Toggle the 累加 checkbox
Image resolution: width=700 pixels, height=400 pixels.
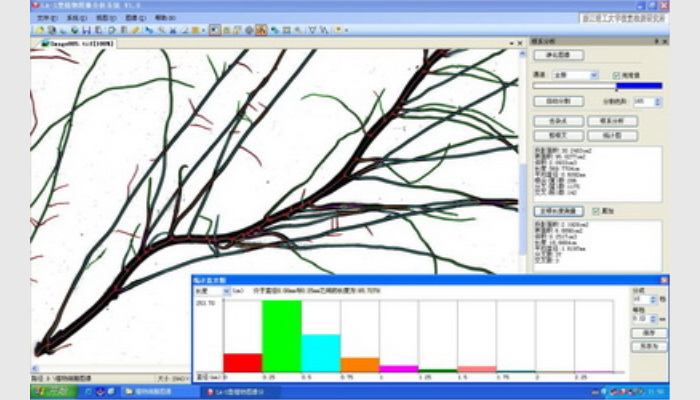pos(597,211)
